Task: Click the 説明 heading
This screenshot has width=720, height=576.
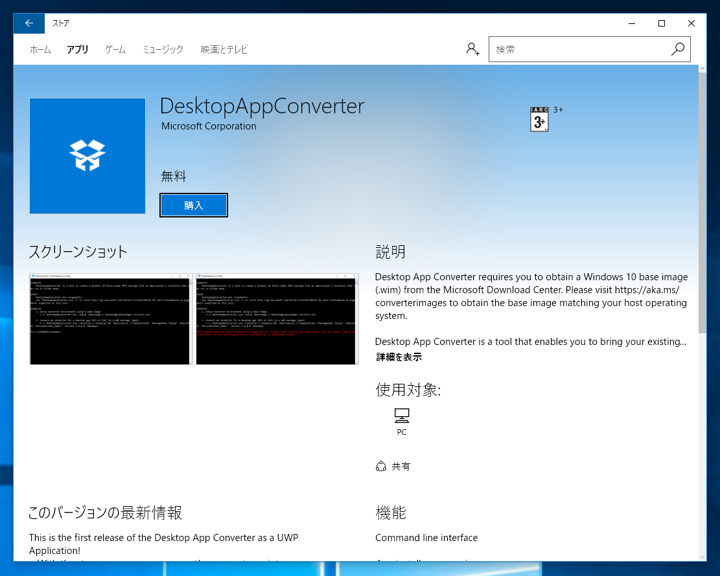Action: [390, 252]
